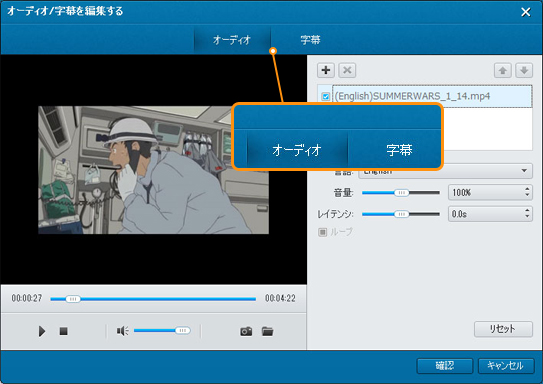The width and height of the screenshot is (543, 384).
Task: Take a snapshot with camera icon
Action: (x=246, y=331)
